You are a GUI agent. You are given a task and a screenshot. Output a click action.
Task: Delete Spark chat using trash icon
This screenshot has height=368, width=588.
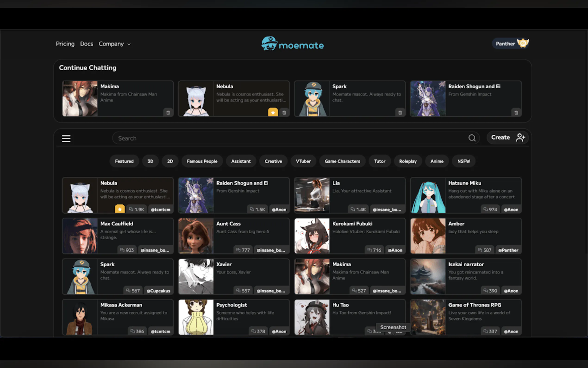point(400,112)
